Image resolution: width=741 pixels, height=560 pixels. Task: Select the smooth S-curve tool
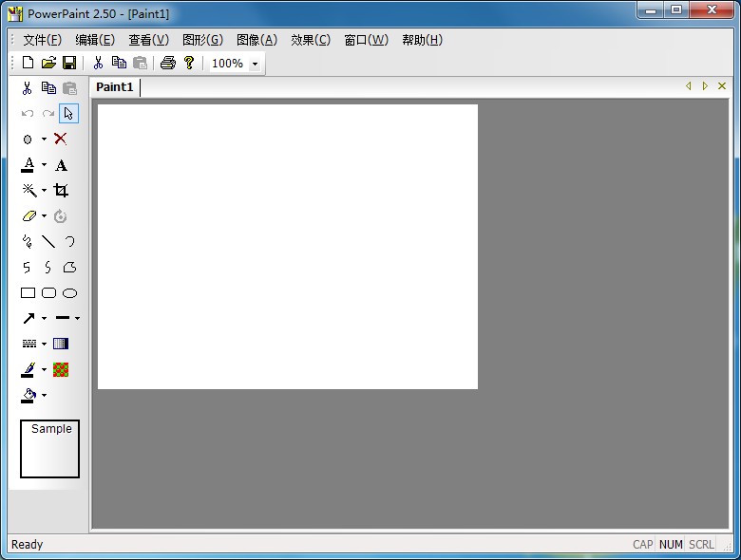pyautogui.click(x=47, y=268)
